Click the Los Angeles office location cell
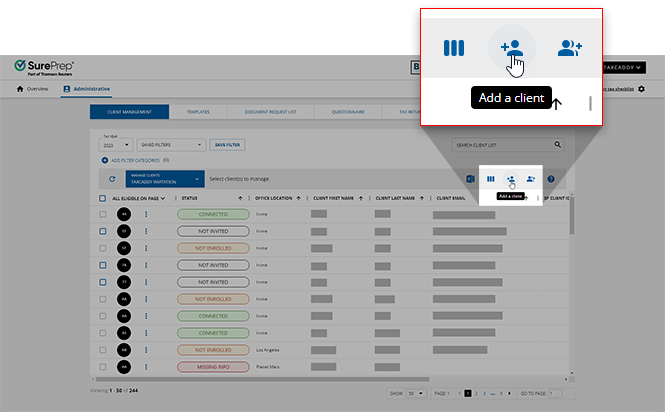665x412 pixels. tap(268, 350)
